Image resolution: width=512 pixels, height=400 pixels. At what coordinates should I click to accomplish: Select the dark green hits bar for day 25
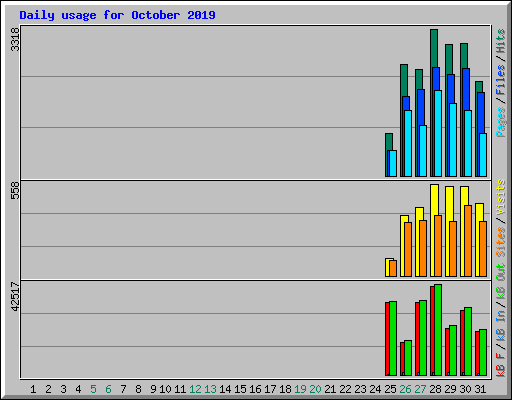tap(389, 142)
